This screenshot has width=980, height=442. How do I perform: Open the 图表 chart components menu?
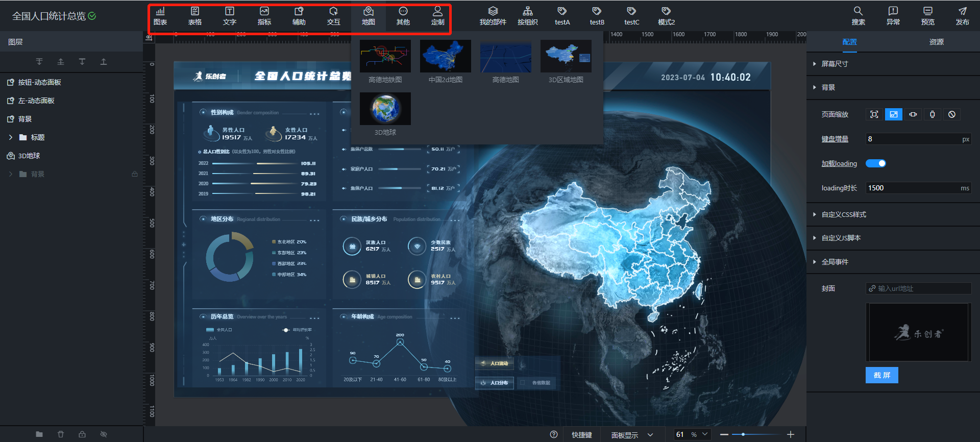[x=160, y=16]
